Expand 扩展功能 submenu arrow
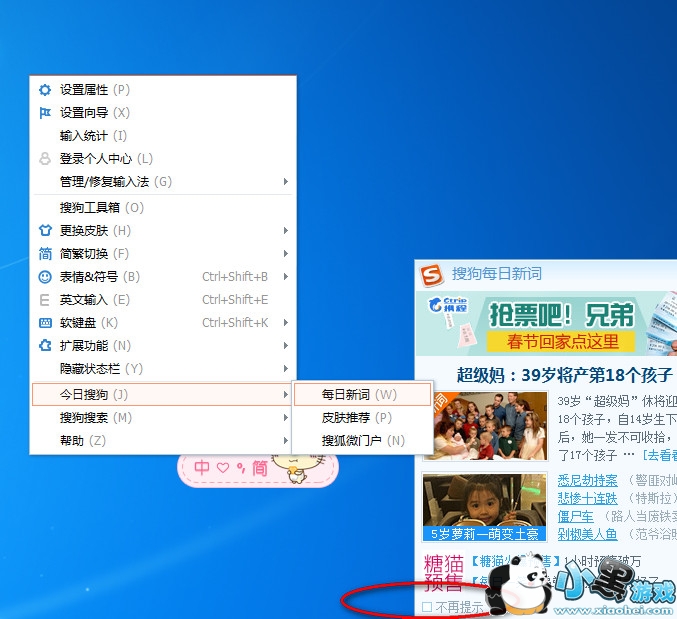Screen dimensions: 677x619 pos(285,345)
